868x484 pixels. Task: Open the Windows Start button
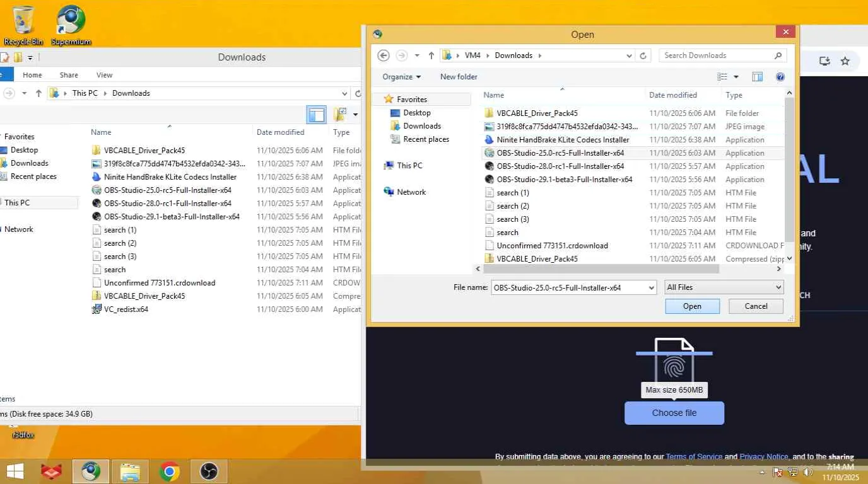pyautogui.click(x=15, y=471)
